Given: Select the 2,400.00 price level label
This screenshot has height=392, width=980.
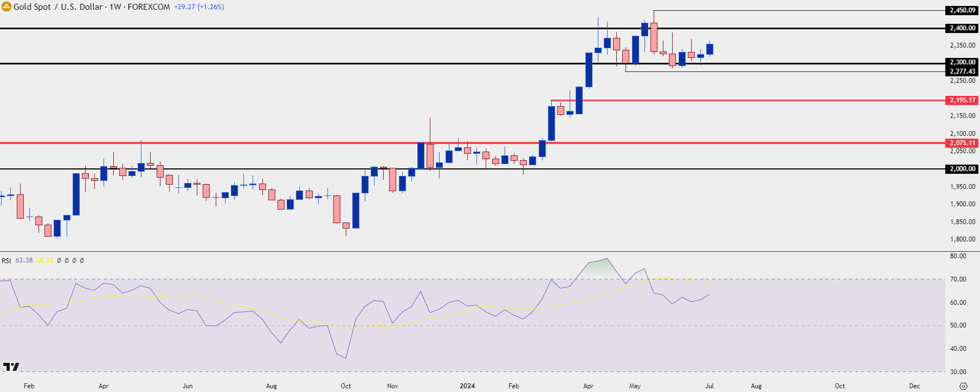Looking at the screenshot, I should click(x=962, y=28).
